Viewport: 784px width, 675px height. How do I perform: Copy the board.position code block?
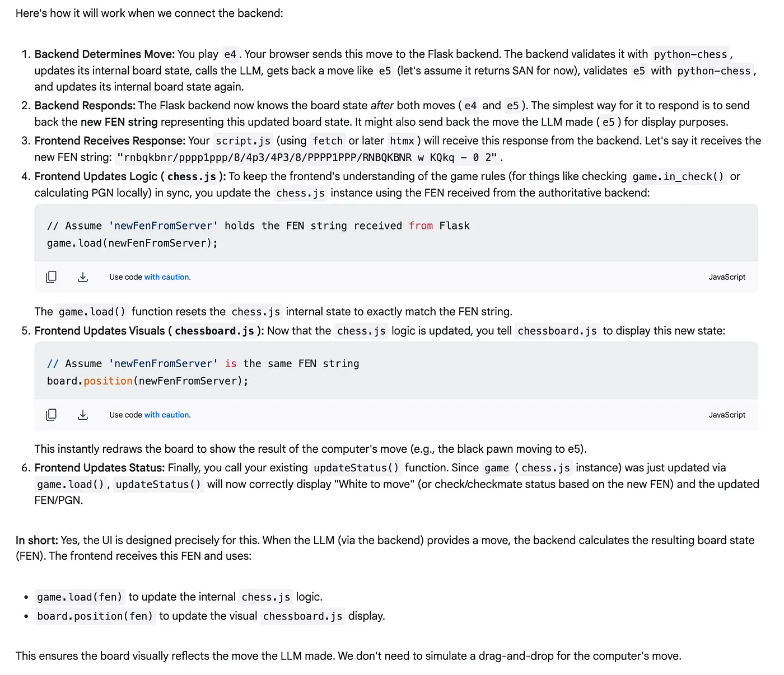click(51, 415)
